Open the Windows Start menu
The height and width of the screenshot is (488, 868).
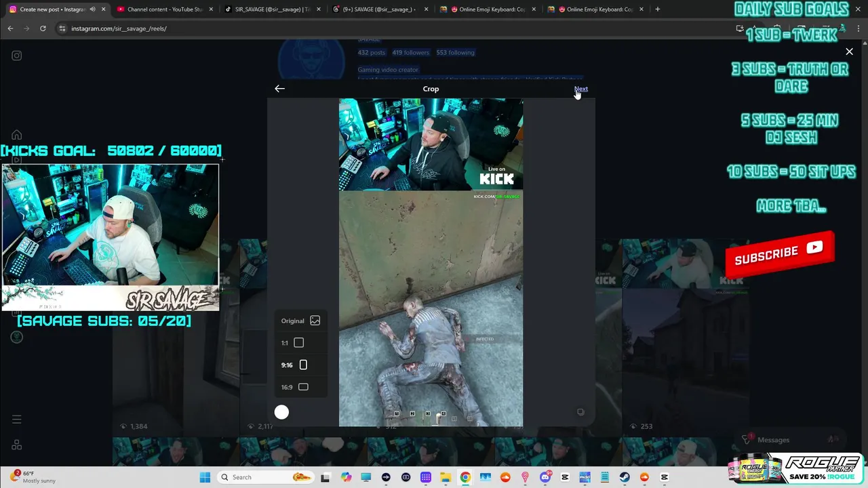[205, 477]
